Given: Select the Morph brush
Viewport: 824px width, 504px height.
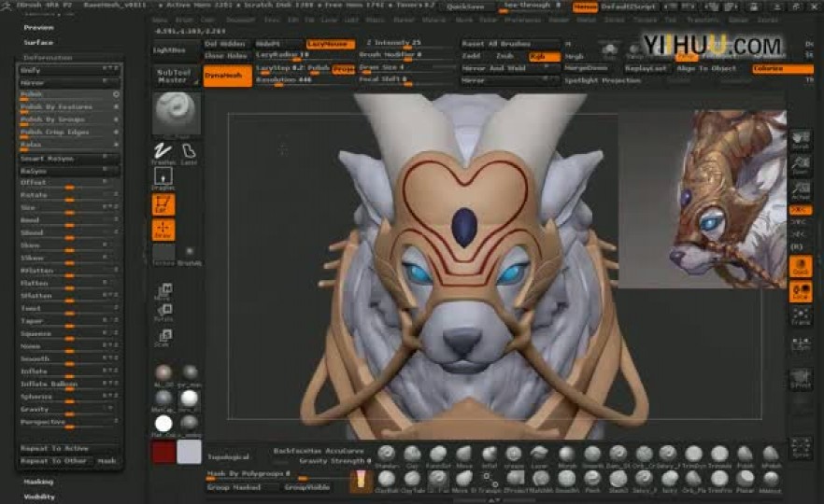Looking at the screenshot, I should coord(566,456).
